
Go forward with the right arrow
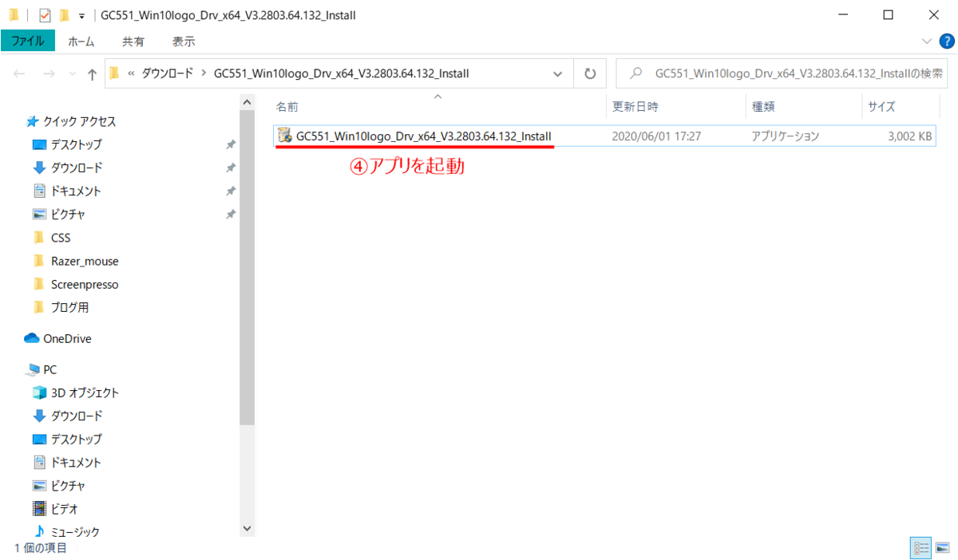tap(48, 74)
